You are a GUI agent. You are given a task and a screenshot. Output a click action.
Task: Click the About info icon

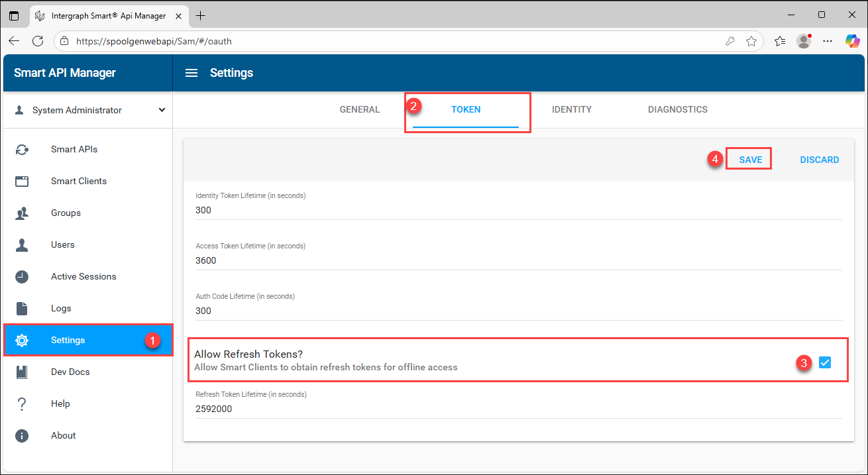(x=22, y=436)
